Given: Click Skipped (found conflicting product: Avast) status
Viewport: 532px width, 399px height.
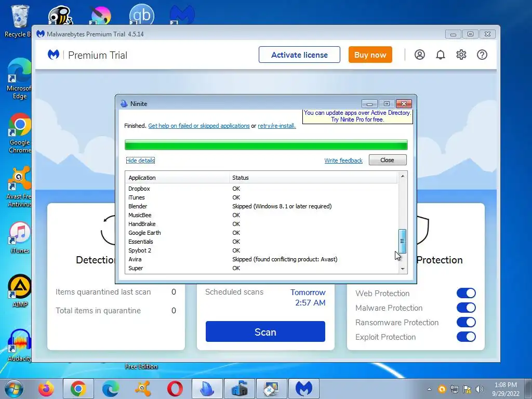Looking at the screenshot, I should [285, 259].
